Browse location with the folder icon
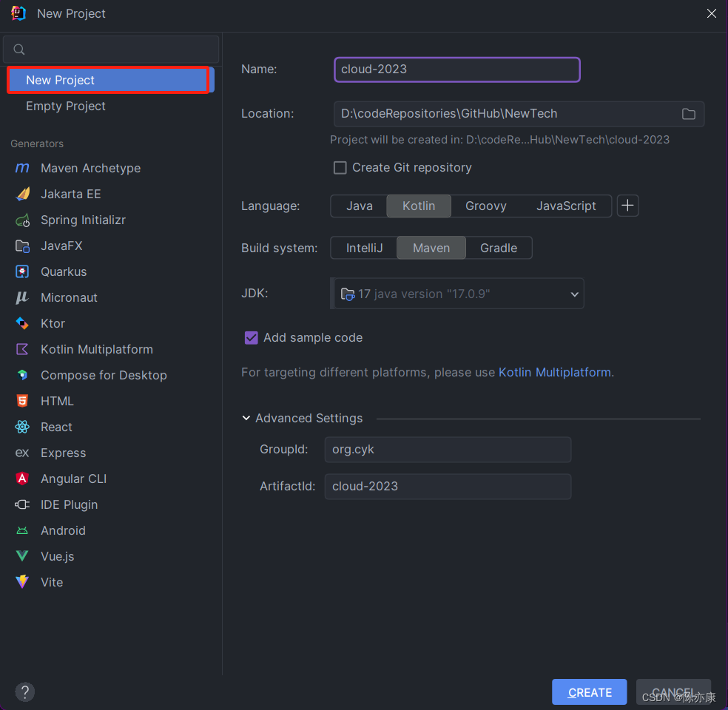The image size is (728, 710). pos(689,114)
